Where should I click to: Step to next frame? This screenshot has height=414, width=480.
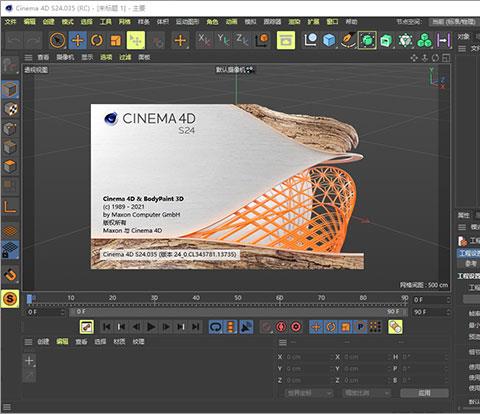pyautogui.click(x=166, y=327)
